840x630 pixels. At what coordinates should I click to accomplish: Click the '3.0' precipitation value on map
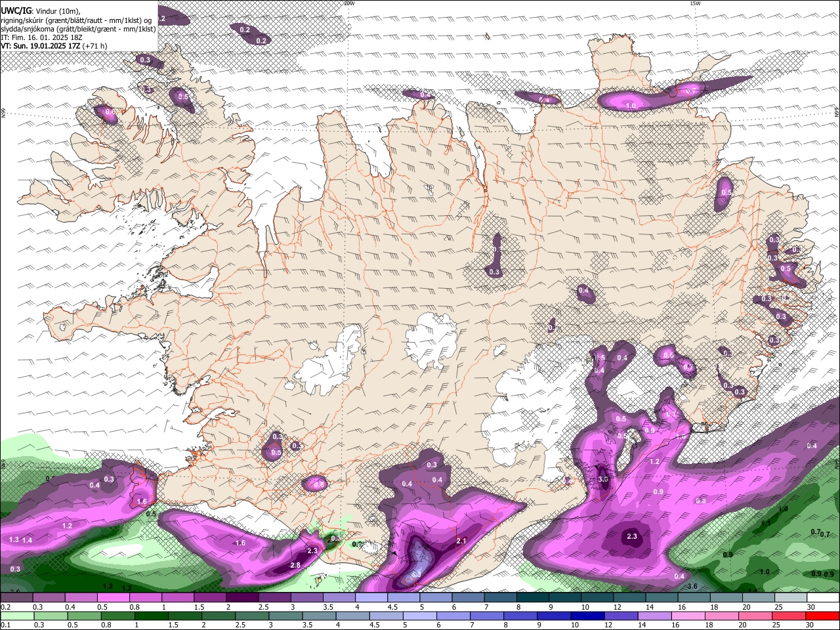tap(604, 480)
